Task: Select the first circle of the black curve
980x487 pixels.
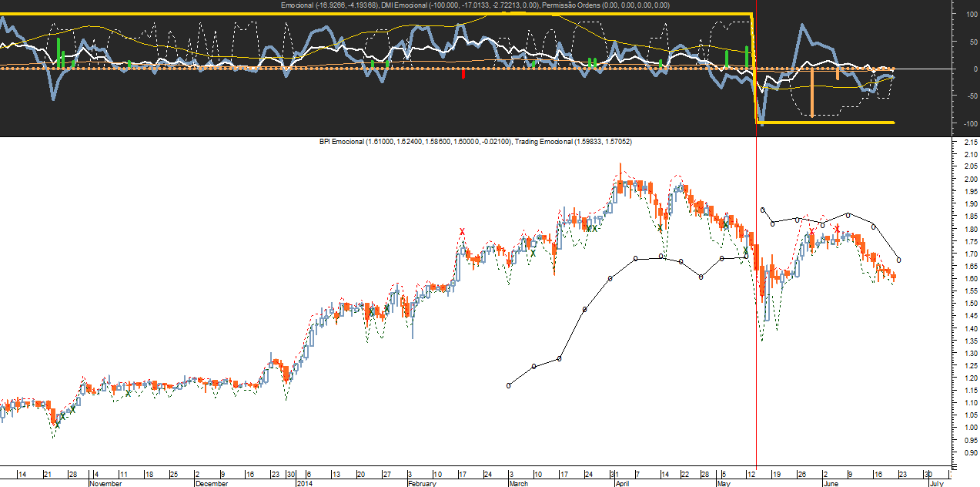Action: (x=509, y=385)
